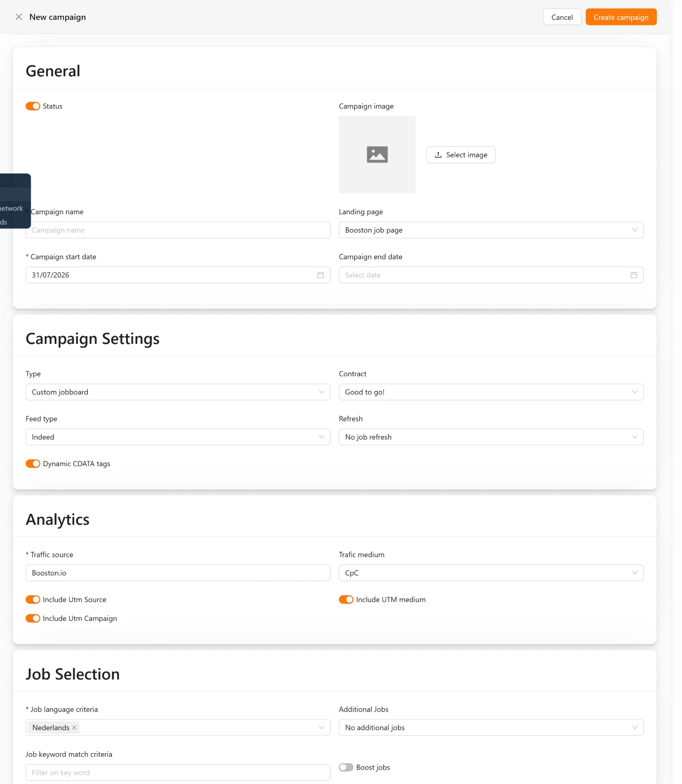This screenshot has height=784, width=682.
Task: Click the picture icon in image placeholder
Action: (377, 155)
